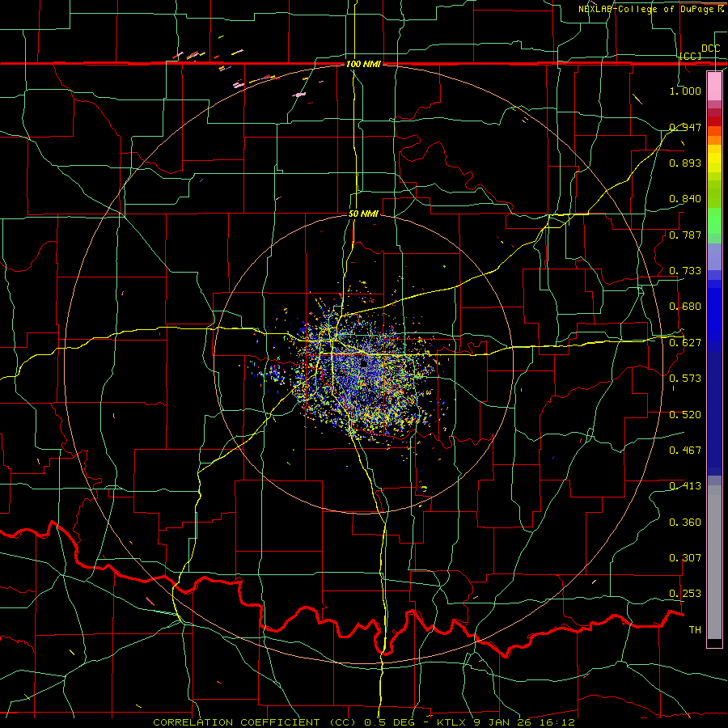Click the 0.787 scale value
This screenshot has width=728, height=728.
[685, 235]
